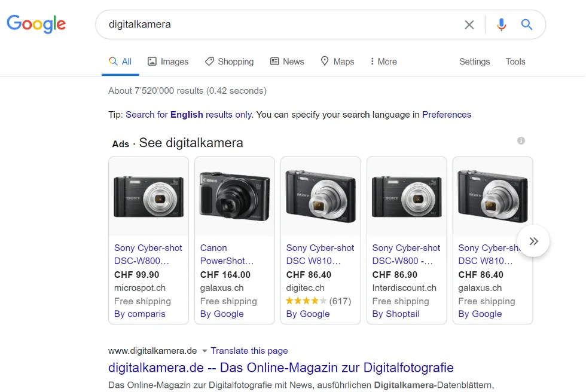
Task: Open the Sony Cyber-shot DSC-W800 microspot.ch ad title
Action: [x=148, y=254]
